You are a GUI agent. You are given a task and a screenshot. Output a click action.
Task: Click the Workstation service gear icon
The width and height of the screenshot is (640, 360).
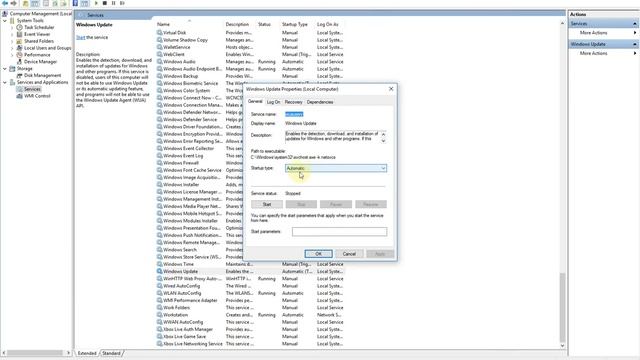160,315
